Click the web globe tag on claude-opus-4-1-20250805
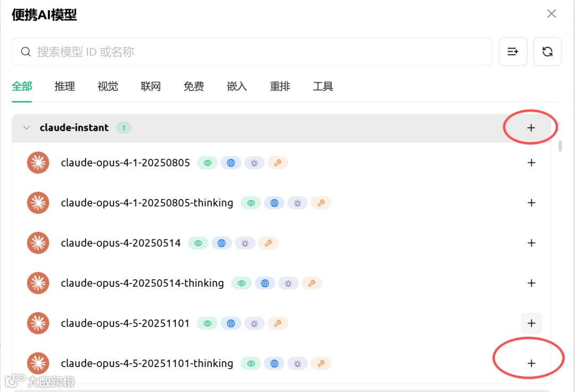Screen dimensions: 575x392 coord(231,163)
